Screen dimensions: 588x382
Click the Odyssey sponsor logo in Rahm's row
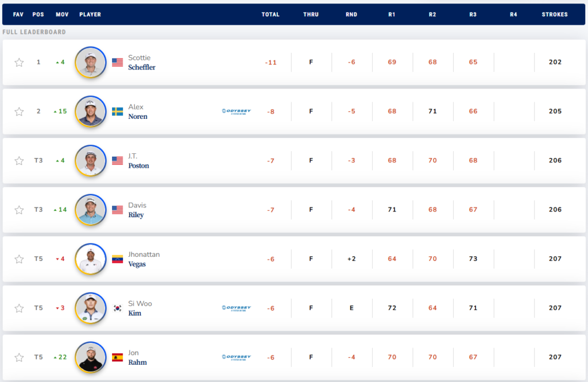(x=236, y=357)
